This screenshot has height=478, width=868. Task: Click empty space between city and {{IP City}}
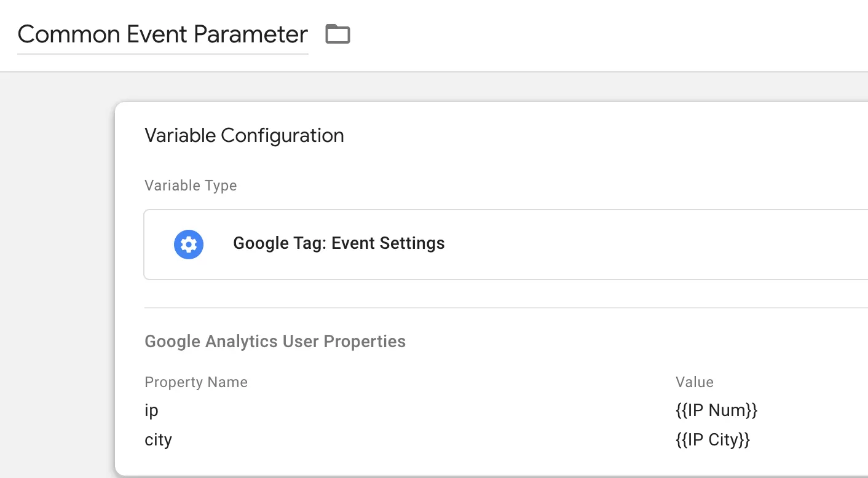coord(423,440)
